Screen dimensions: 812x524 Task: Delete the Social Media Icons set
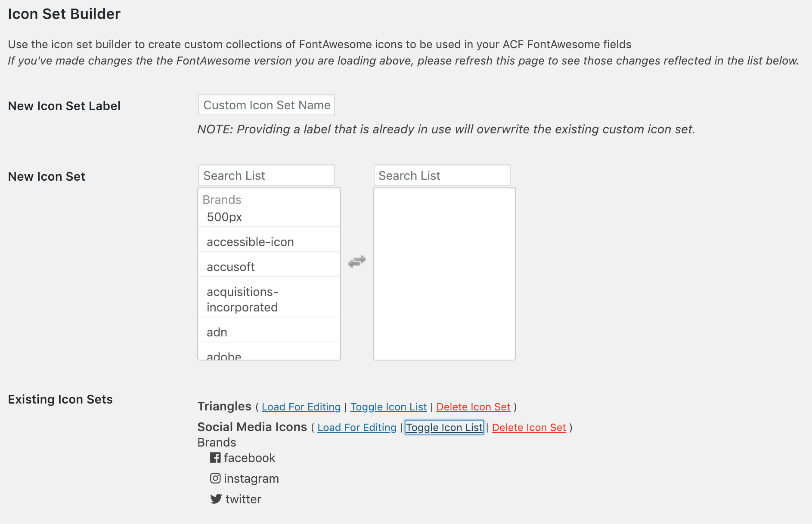click(x=529, y=427)
